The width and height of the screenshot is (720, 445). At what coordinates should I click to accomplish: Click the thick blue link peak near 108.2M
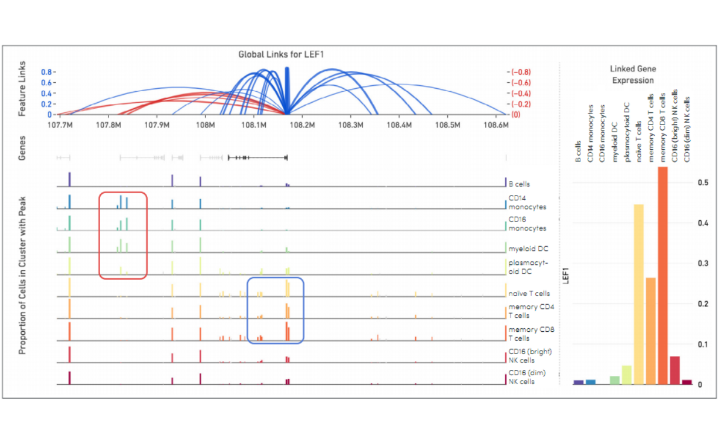pyautogui.click(x=286, y=92)
